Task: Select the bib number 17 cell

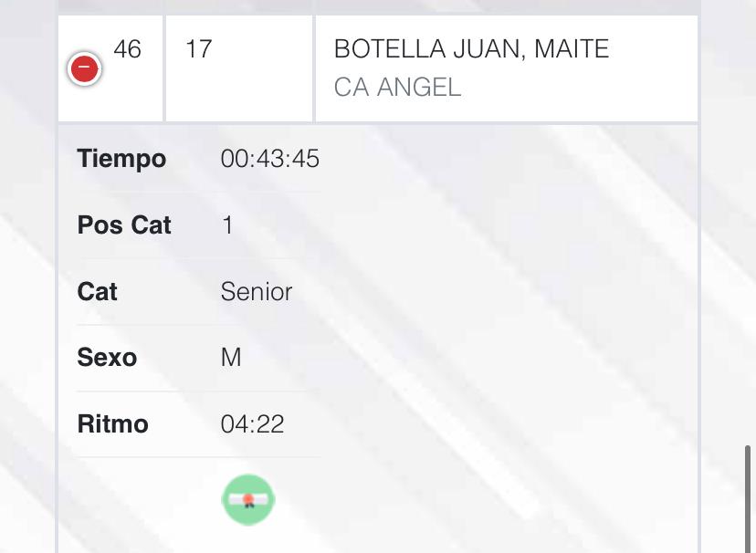Action: [x=239, y=68]
